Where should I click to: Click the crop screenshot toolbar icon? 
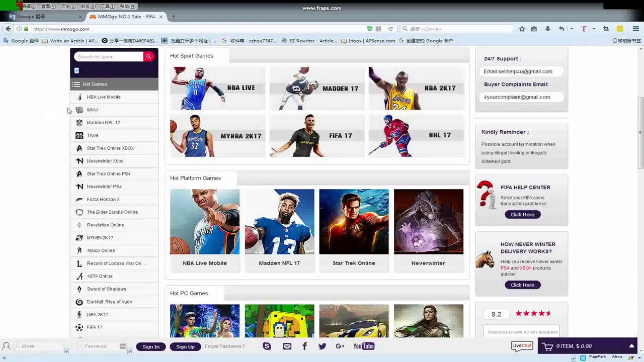coord(606,29)
